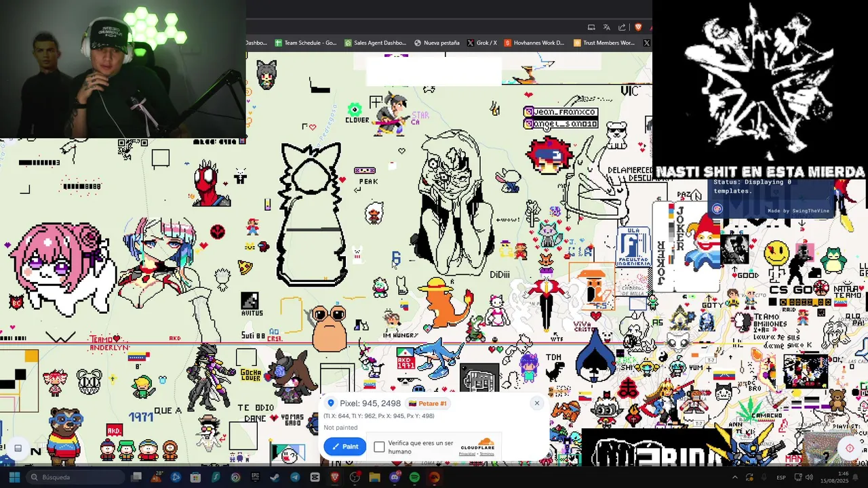Viewport: 868px width, 488px height.
Task: Open Telegram from the taskbar
Action: pos(295,477)
